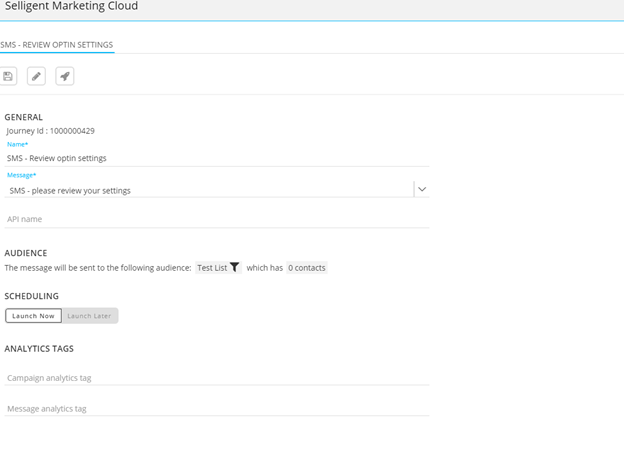Click the pencil edit icon
This screenshot has height=463, width=624.
coord(36,76)
